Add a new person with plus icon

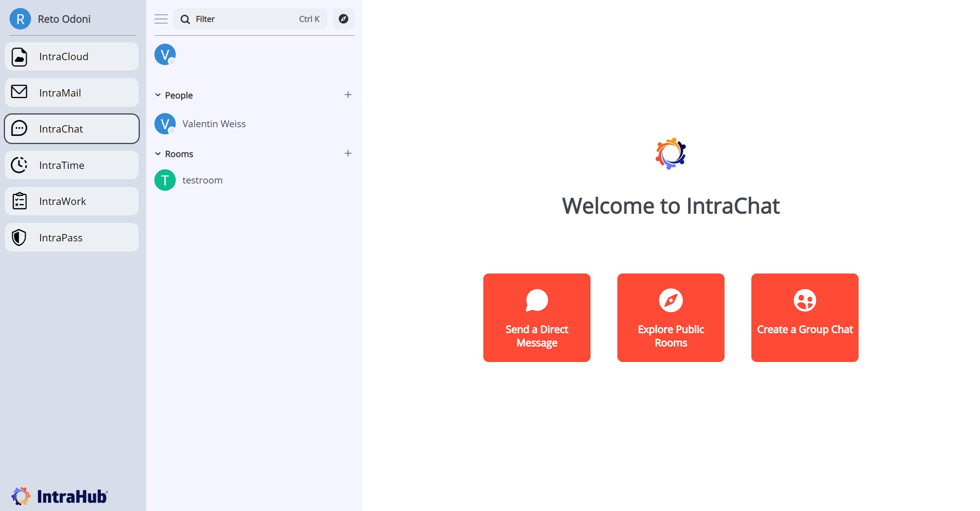pyautogui.click(x=348, y=95)
